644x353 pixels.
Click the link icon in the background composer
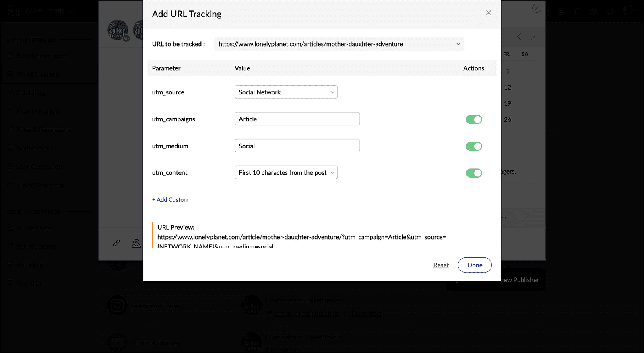116,243
